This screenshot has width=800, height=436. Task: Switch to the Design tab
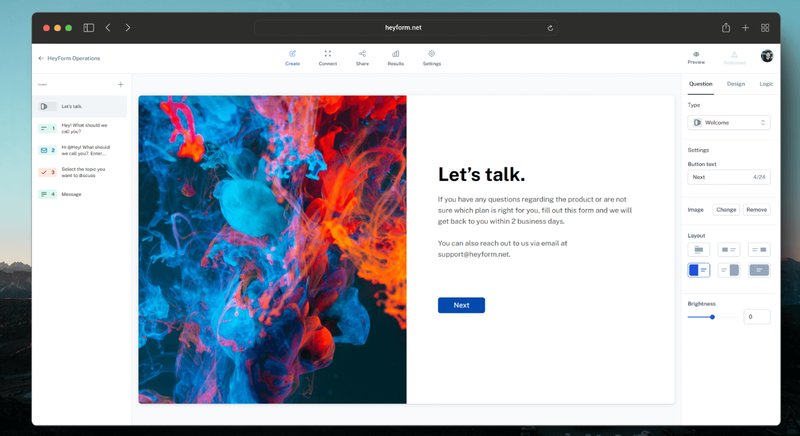pyautogui.click(x=735, y=84)
